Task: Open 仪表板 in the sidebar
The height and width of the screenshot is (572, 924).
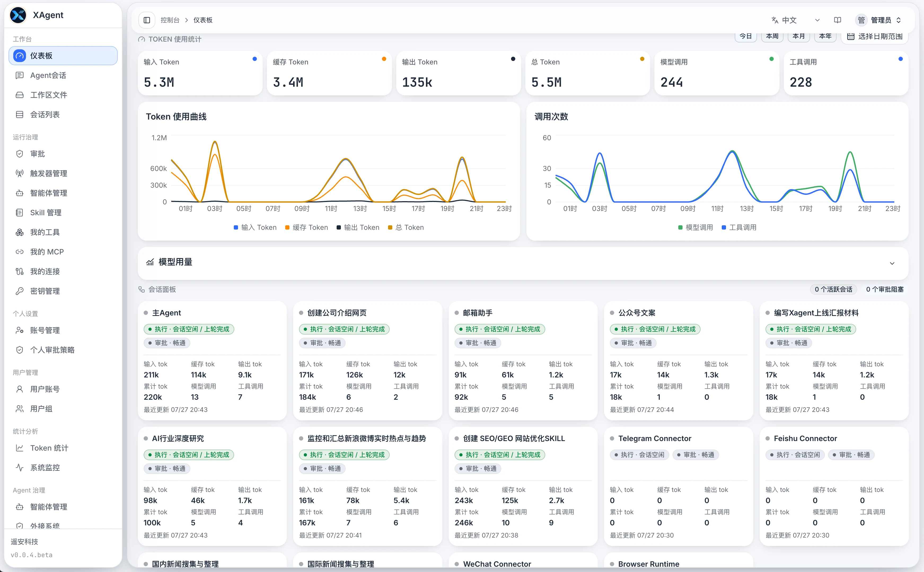Action: (x=63, y=56)
